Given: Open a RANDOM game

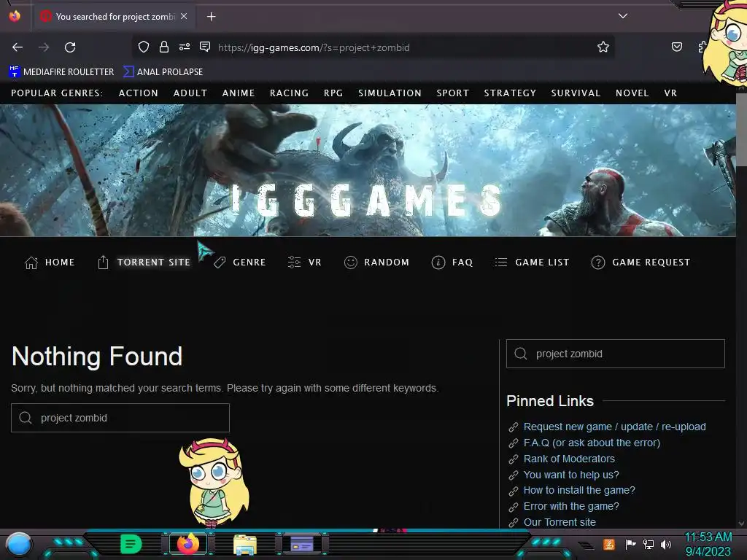Looking at the screenshot, I should [x=387, y=262].
